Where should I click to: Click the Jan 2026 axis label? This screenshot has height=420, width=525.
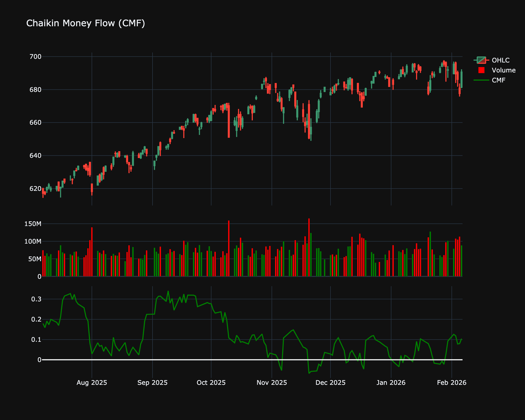(391, 383)
